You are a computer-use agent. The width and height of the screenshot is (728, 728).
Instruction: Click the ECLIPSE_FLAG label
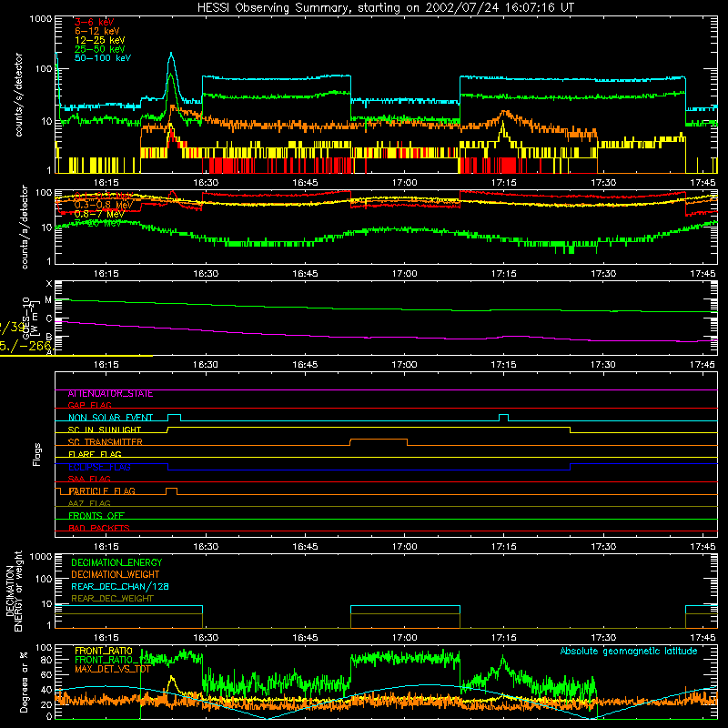point(99,467)
